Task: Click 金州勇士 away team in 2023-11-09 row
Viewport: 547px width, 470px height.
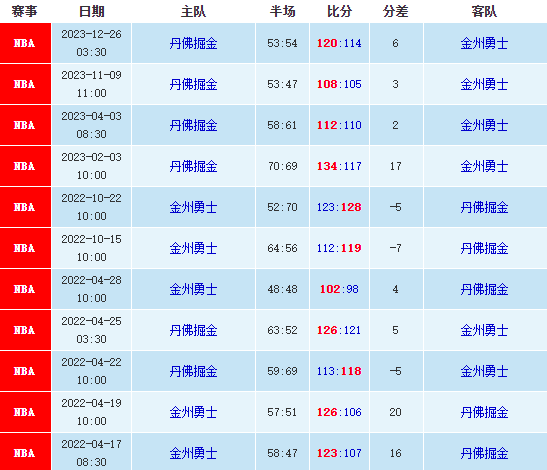Action: tap(484, 84)
